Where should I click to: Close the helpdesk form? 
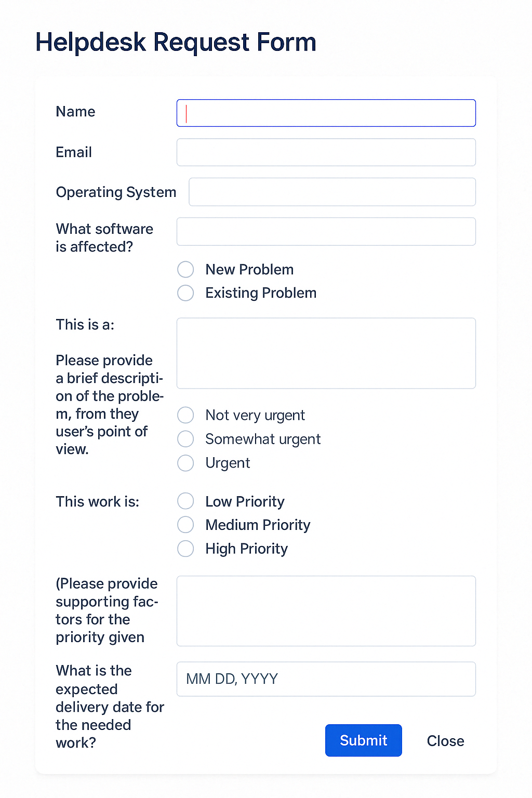click(445, 741)
